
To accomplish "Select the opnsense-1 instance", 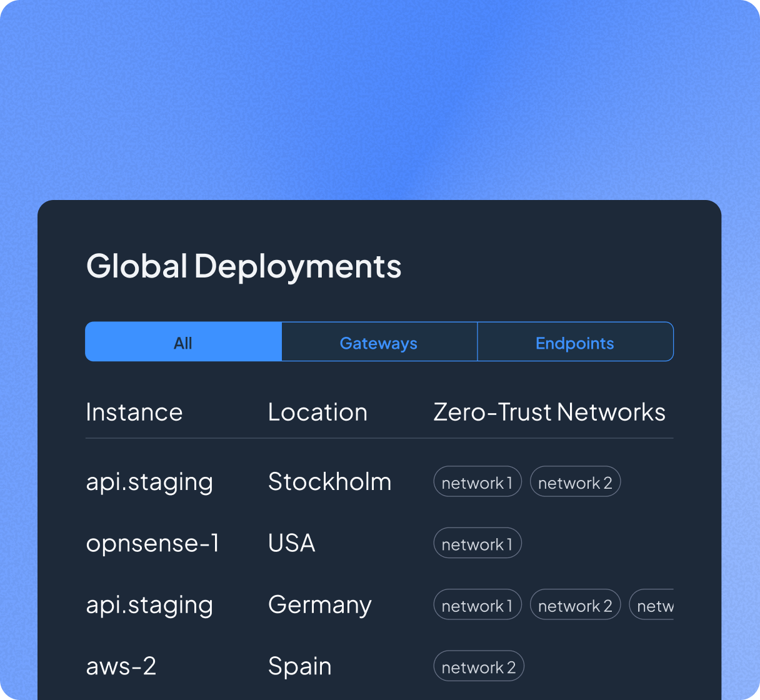I will 152,543.
